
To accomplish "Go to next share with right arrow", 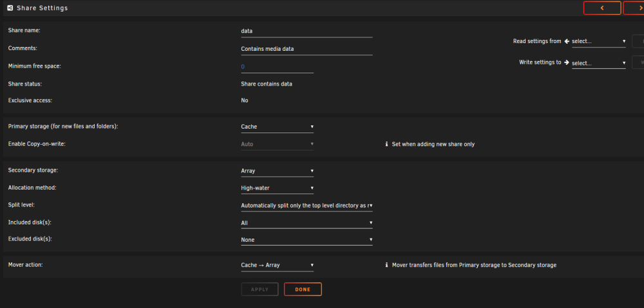I will pyautogui.click(x=634, y=8).
